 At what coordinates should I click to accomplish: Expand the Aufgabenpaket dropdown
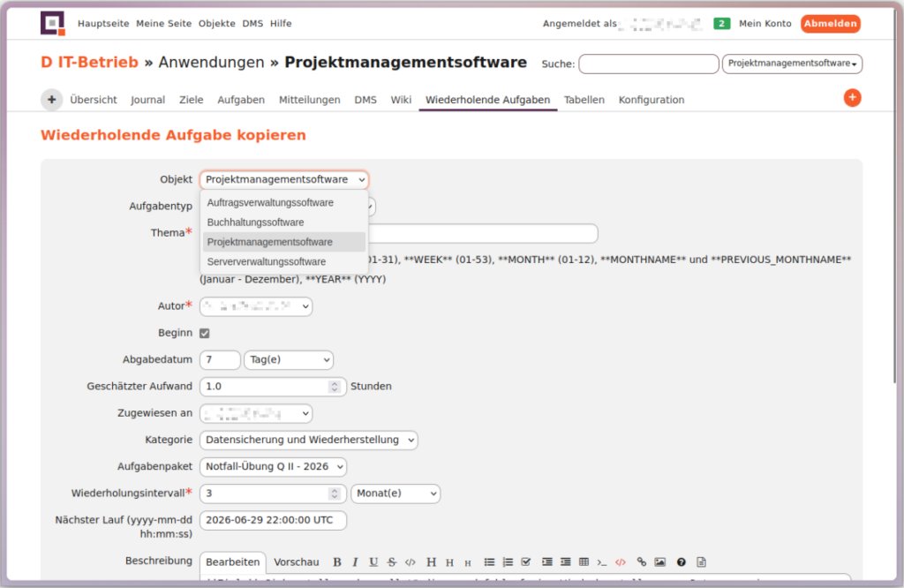point(273,466)
